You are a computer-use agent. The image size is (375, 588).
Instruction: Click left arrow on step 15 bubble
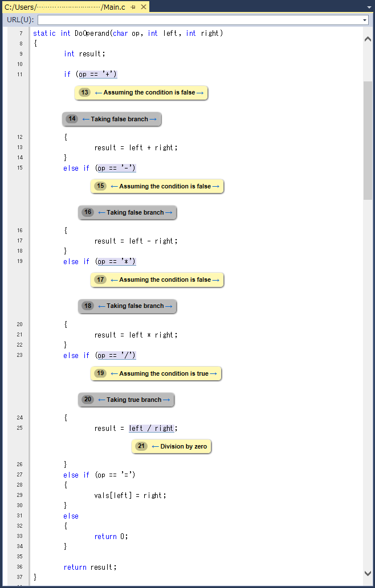coord(114,187)
